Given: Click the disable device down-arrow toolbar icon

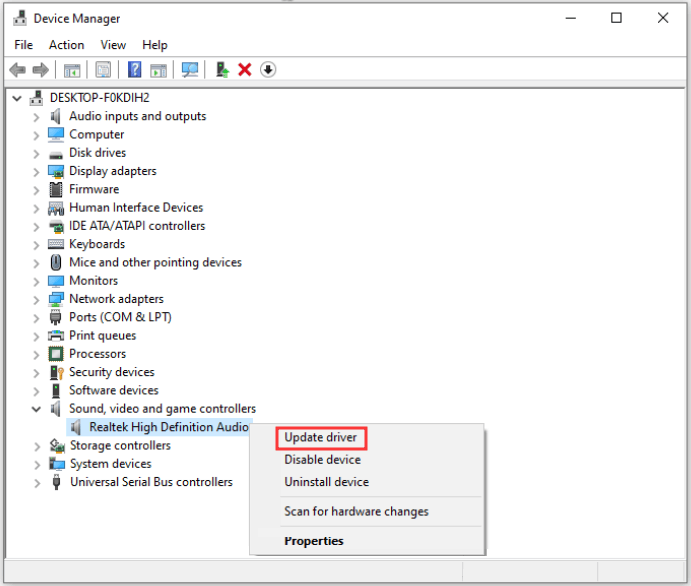Looking at the screenshot, I should pos(268,70).
